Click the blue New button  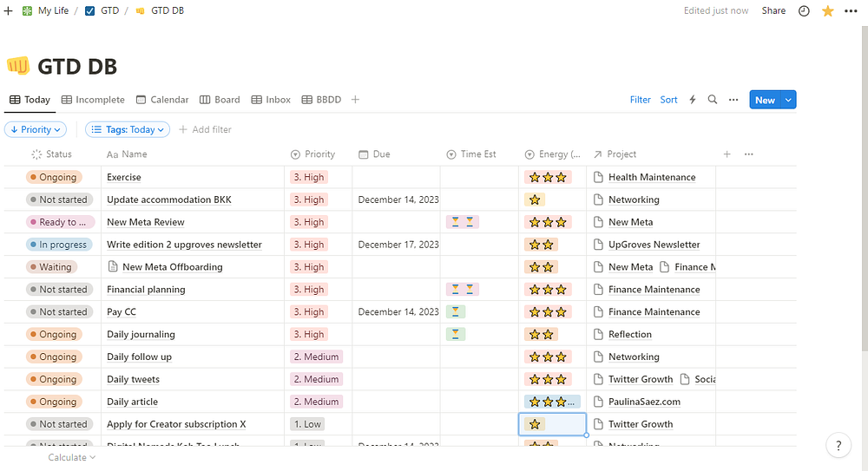pos(765,100)
